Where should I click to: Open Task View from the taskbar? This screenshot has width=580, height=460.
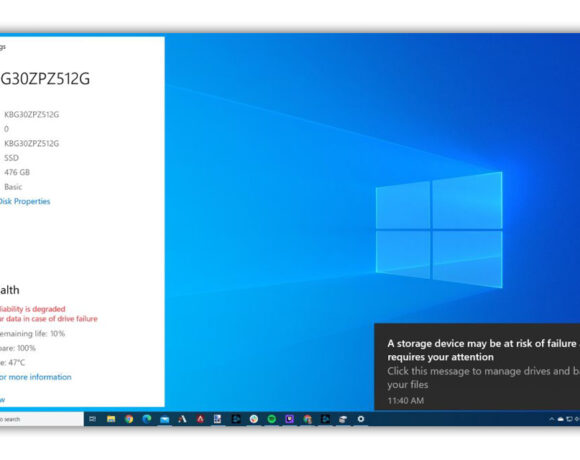pyautogui.click(x=92, y=419)
